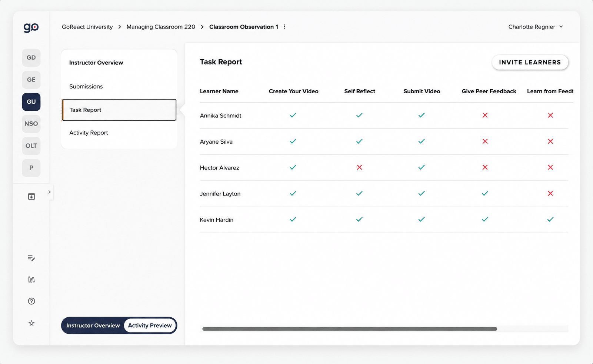Image resolution: width=593 pixels, height=364 pixels.
Task: Select learner Jennifer Layton
Action: tap(220, 194)
